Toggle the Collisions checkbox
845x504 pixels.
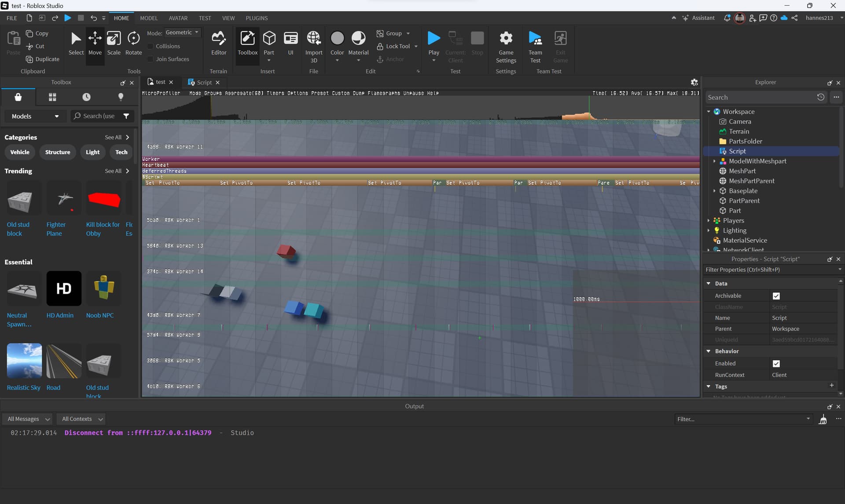pos(151,46)
